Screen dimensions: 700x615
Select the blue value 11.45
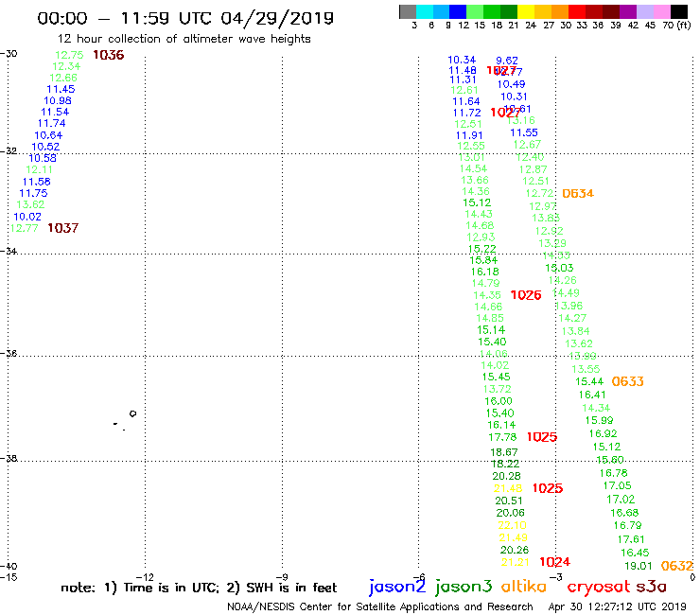point(61,89)
